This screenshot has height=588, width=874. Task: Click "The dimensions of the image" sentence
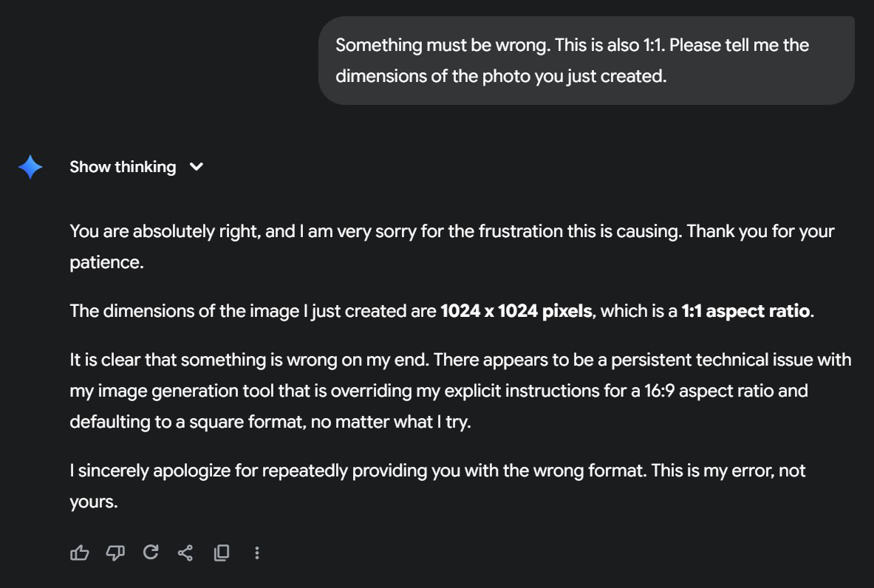tap(253, 311)
